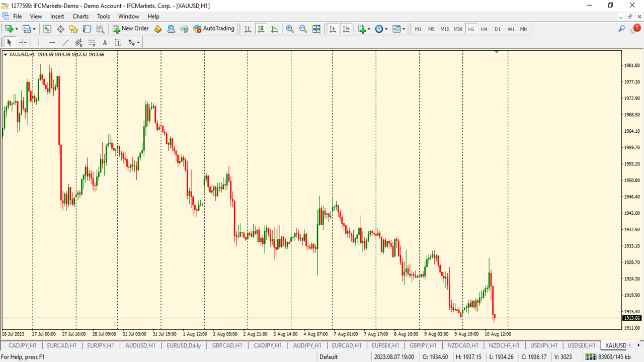Enable chart auto scroll

tap(333, 29)
